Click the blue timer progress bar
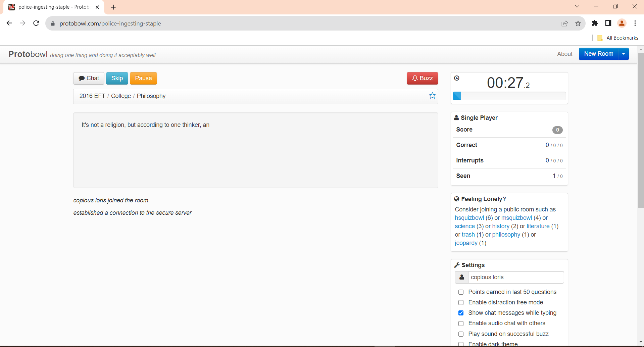This screenshot has width=644, height=347. (457, 96)
